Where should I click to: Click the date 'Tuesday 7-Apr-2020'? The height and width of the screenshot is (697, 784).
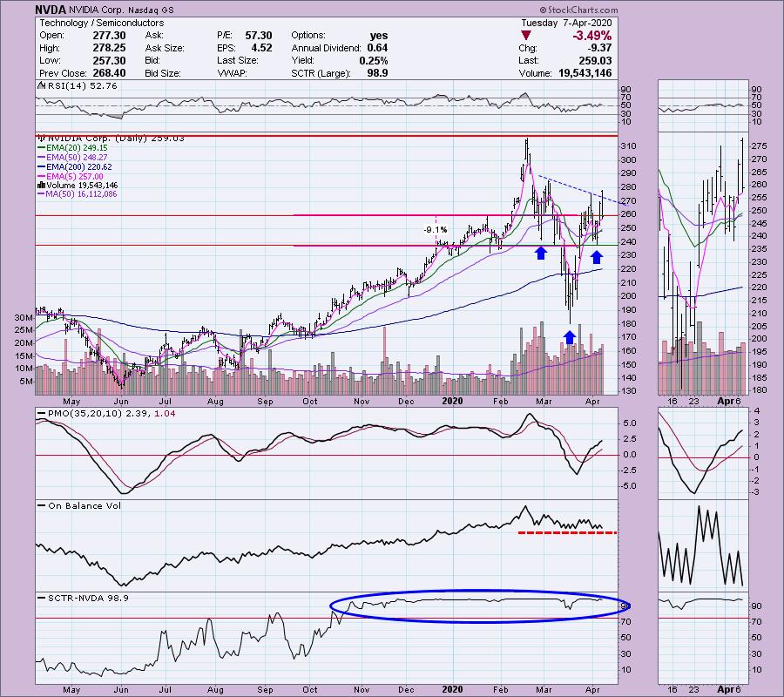click(566, 23)
